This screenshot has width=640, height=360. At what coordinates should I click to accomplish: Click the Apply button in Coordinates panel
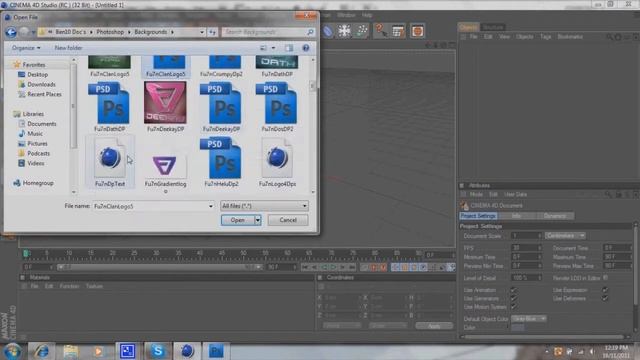[x=434, y=326]
